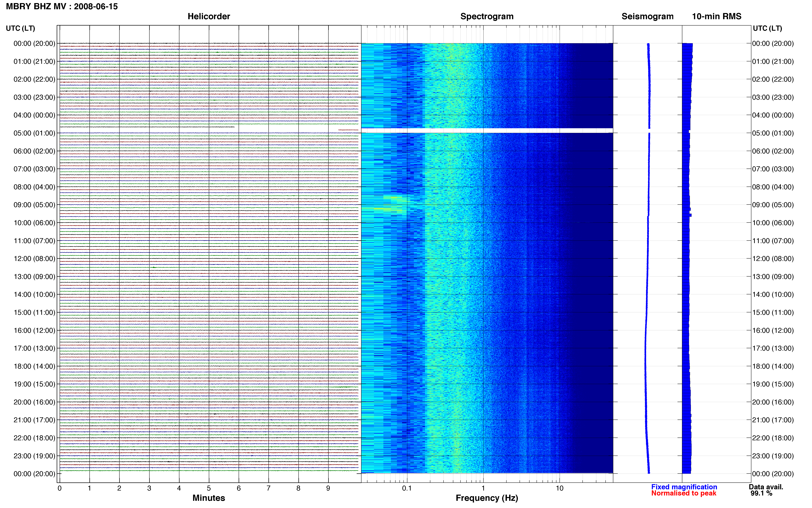Click the '0.1' tick on the Frequency axis
The image size is (812, 508).
coord(407,488)
